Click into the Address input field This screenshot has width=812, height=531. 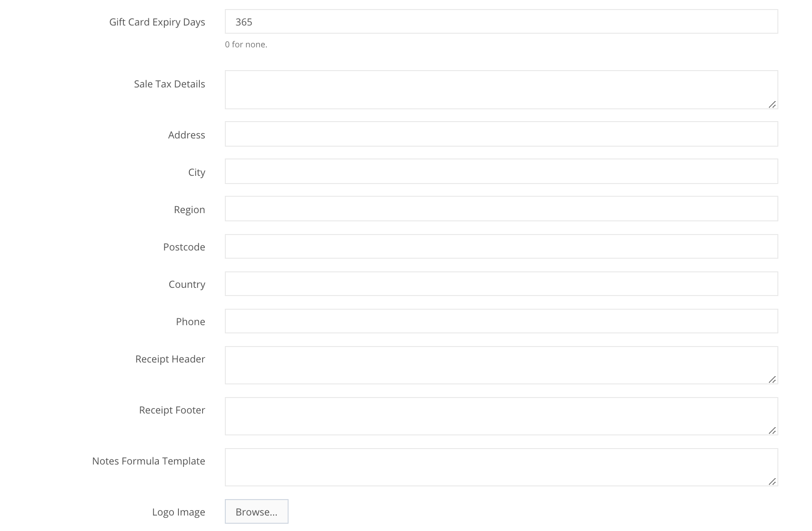[501, 134]
